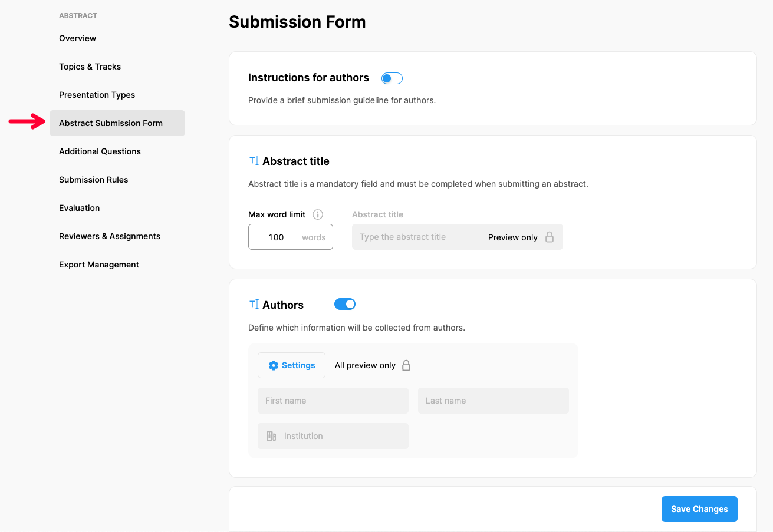Click the lock icon in Abstract title preview
The image size is (773, 532).
click(550, 237)
